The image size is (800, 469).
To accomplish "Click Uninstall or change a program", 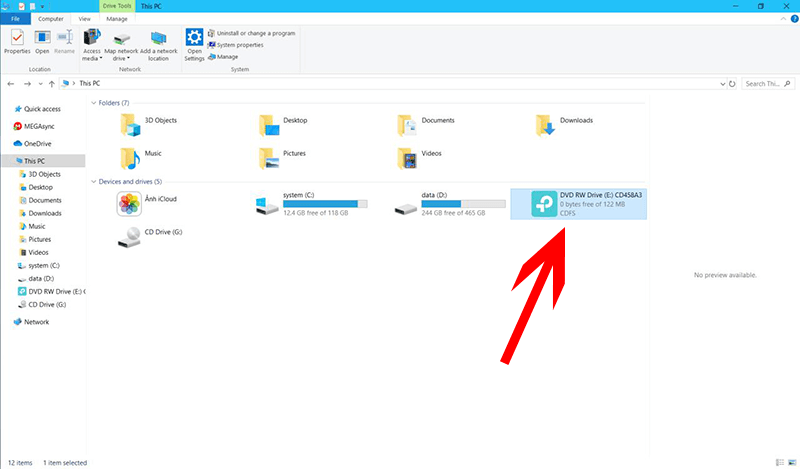I will pyautogui.click(x=251, y=33).
